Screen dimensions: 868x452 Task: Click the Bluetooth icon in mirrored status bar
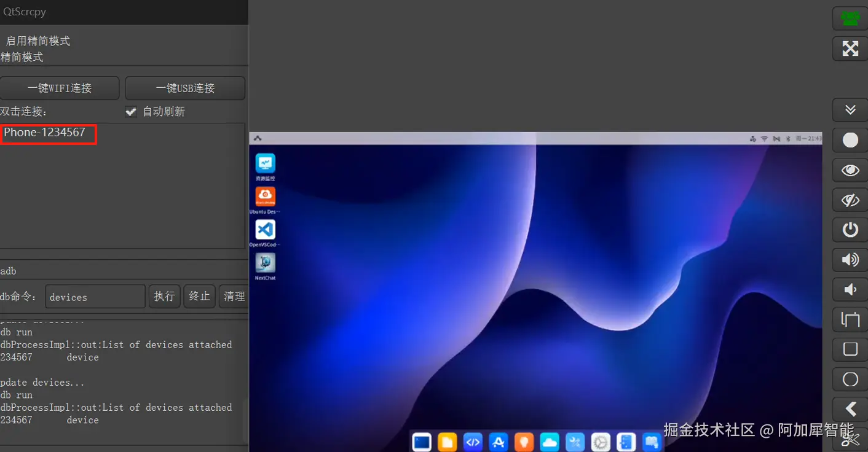pos(787,139)
